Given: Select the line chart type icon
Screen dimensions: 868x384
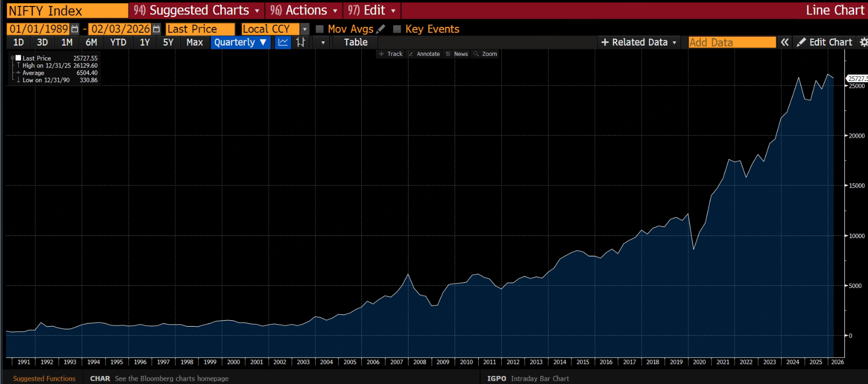Looking at the screenshot, I should tap(283, 42).
